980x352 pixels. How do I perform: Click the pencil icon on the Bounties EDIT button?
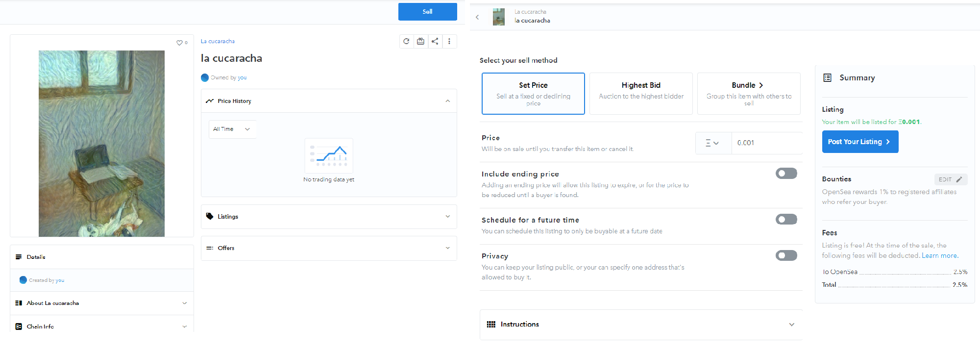tap(959, 179)
